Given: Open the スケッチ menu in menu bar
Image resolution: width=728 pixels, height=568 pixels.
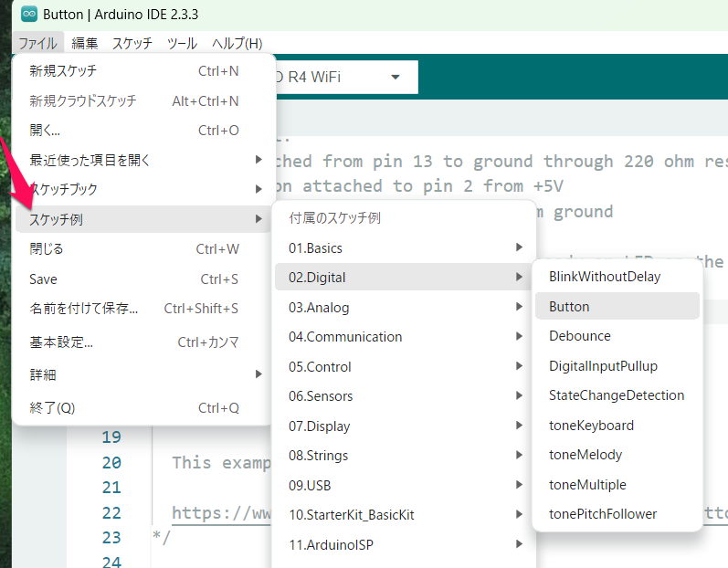Looking at the screenshot, I should 132,43.
